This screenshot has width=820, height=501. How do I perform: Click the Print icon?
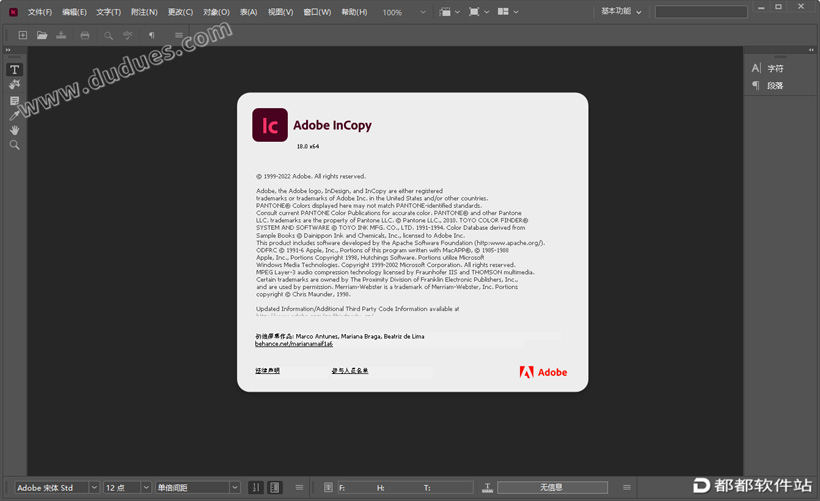pyautogui.click(x=85, y=35)
